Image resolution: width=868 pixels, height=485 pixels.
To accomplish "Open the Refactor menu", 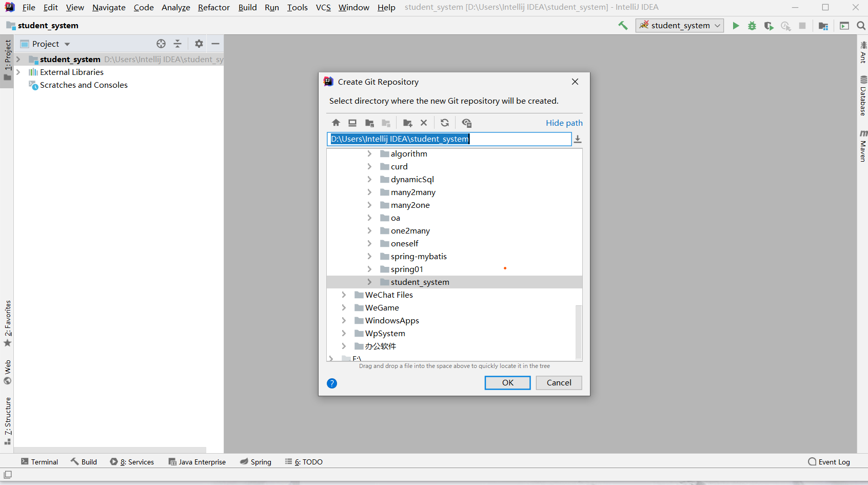I will tap(214, 7).
